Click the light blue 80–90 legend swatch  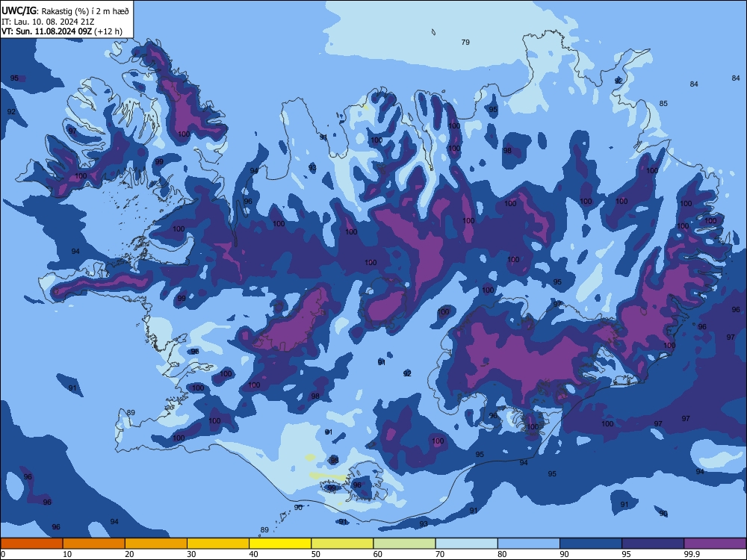pos(529,544)
